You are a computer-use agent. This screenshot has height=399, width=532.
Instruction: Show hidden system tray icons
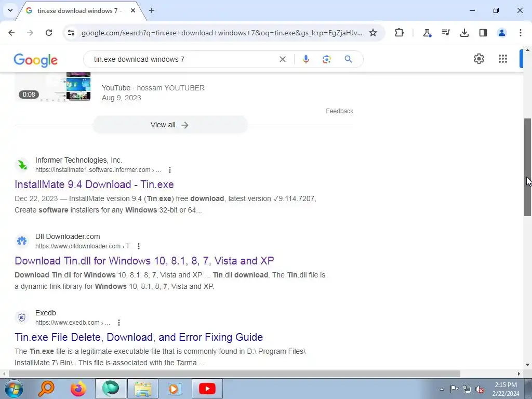pyautogui.click(x=442, y=389)
